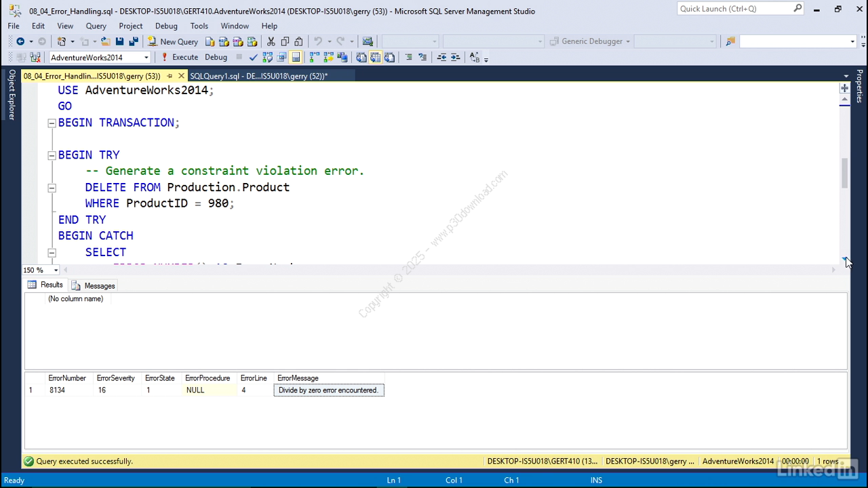Click the Cut scissors icon
The width and height of the screenshot is (868, 488).
click(x=271, y=41)
